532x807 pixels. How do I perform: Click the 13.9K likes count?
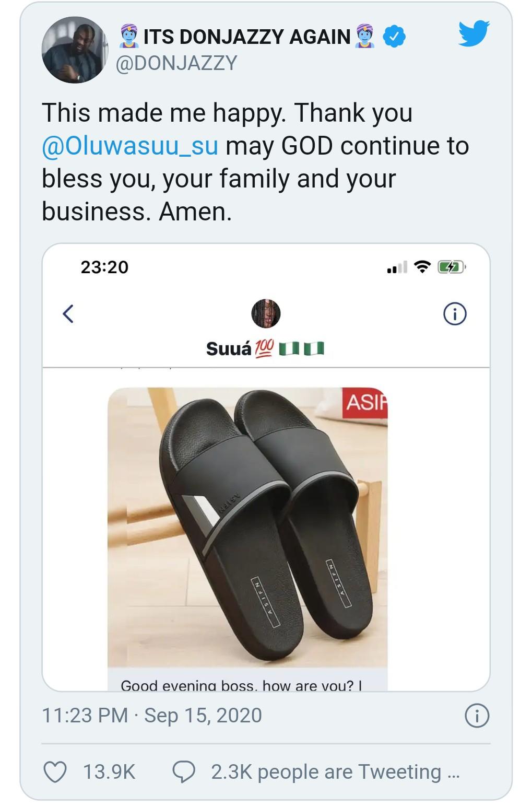(x=109, y=772)
